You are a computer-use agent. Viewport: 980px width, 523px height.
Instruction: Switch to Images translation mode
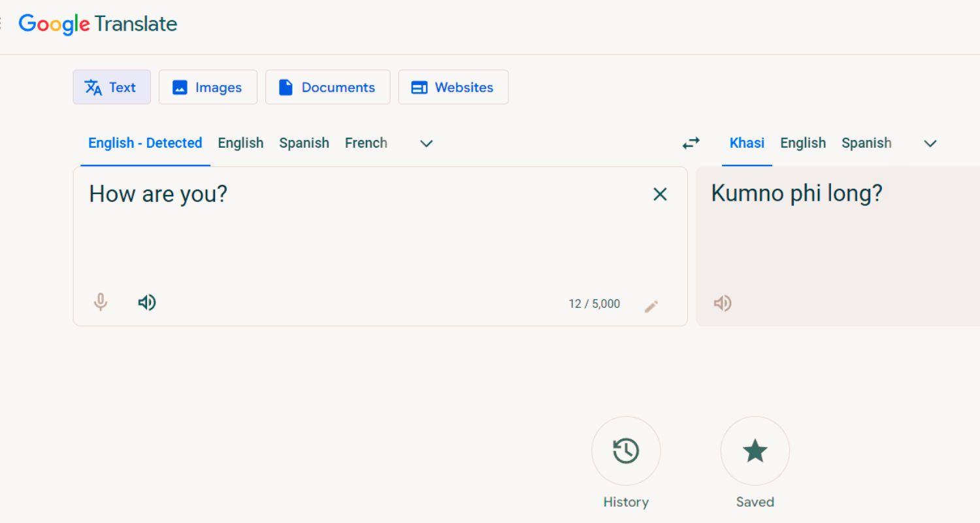click(x=208, y=88)
